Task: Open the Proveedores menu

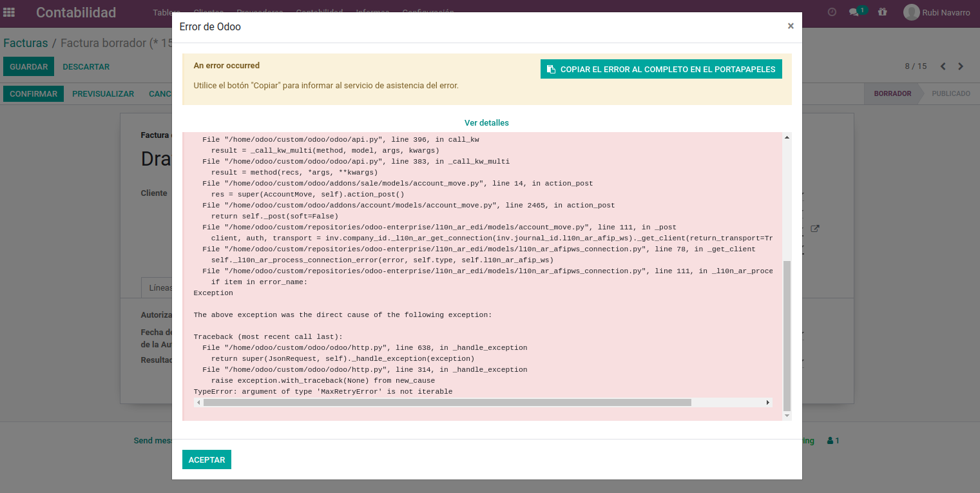Action: (x=260, y=12)
